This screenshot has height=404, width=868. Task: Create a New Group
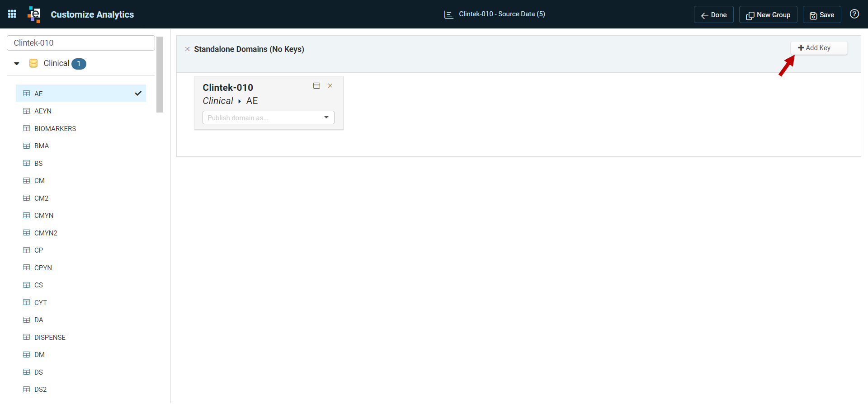[768, 14]
